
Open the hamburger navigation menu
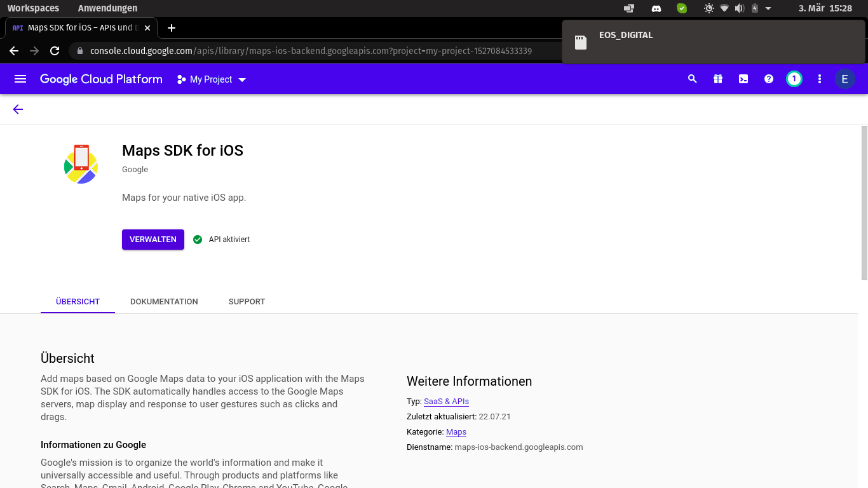(x=20, y=79)
